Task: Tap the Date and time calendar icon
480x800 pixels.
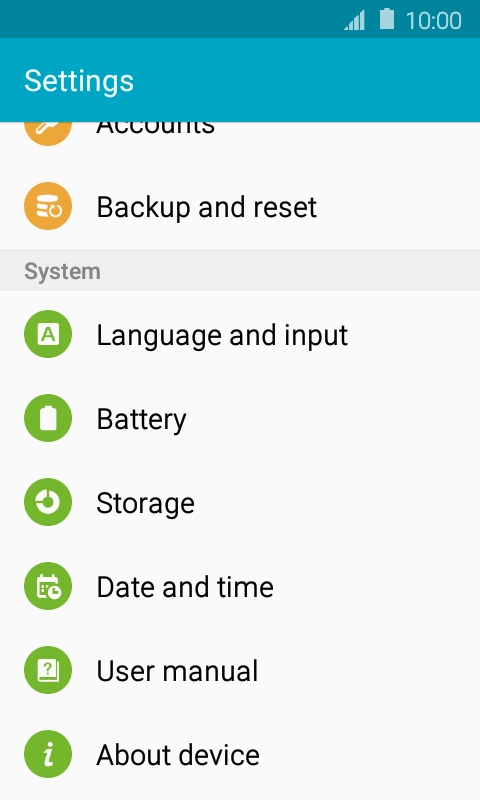Action: click(x=48, y=586)
